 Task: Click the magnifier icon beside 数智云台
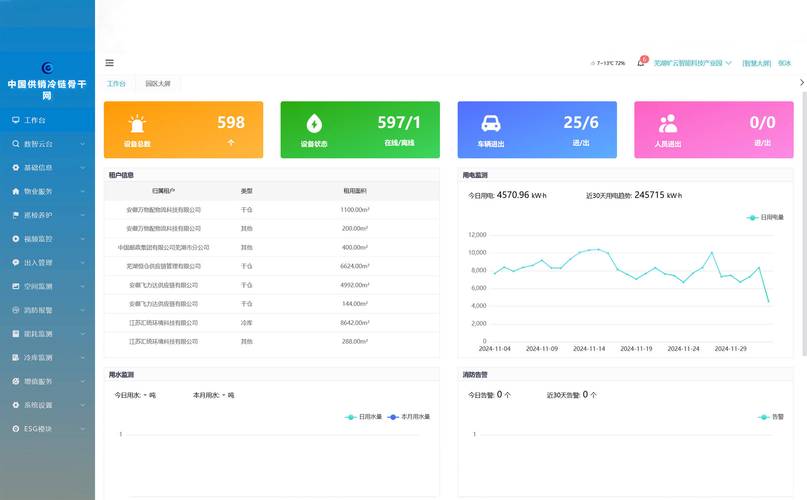point(16,144)
